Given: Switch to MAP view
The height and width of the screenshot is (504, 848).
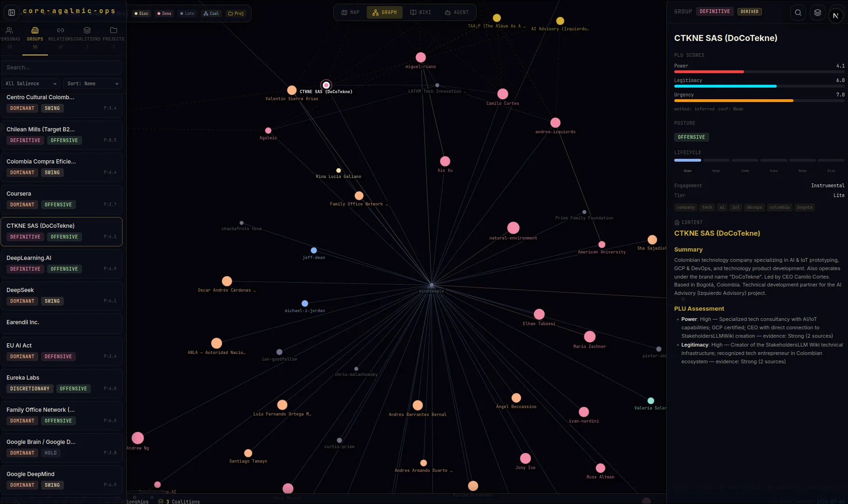Looking at the screenshot, I should pyautogui.click(x=350, y=12).
